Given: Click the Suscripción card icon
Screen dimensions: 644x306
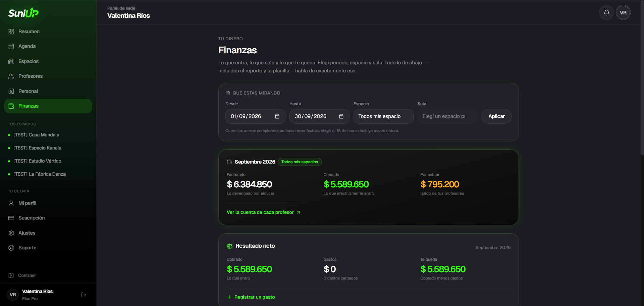Looking at the screenshot, I should (11, 218).
